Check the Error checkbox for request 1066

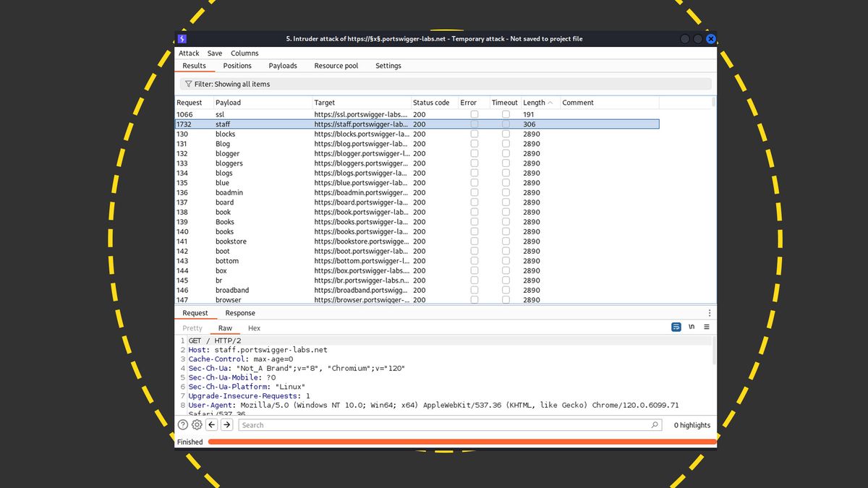point(474,114)
